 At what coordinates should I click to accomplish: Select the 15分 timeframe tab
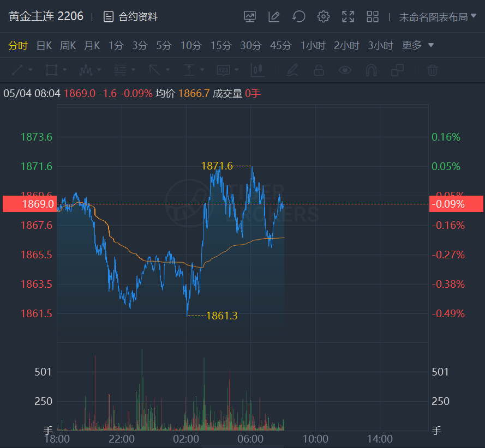click(x=221, y=45)
